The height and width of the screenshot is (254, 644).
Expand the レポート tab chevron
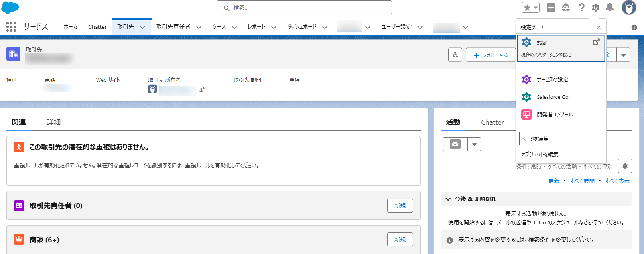(x=274, y=27)
